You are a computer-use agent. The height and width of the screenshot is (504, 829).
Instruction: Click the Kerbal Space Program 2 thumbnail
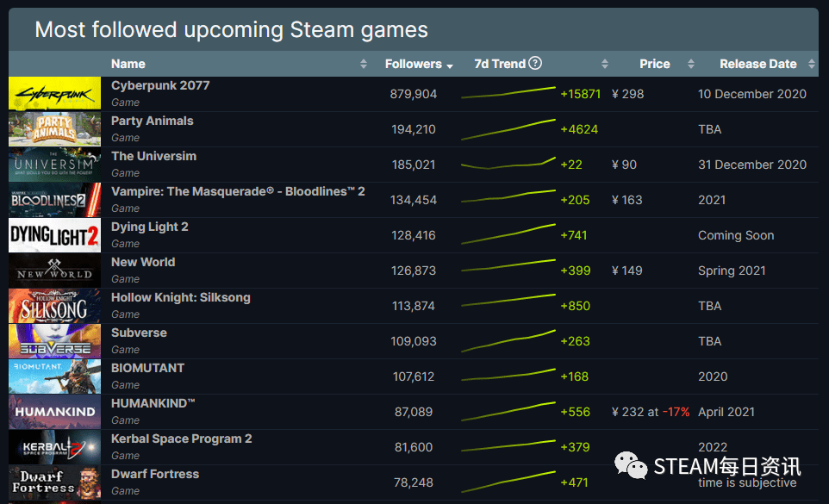coord(54,447)
